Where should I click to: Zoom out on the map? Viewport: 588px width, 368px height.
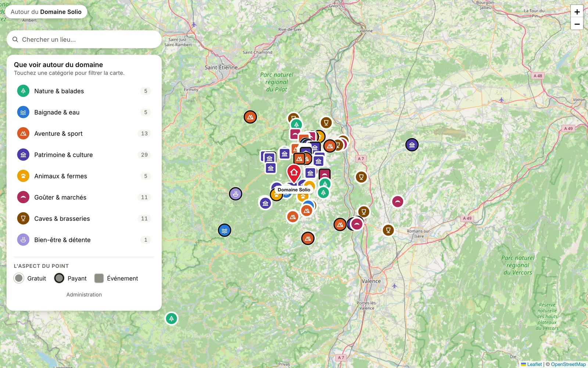[577, 24]
